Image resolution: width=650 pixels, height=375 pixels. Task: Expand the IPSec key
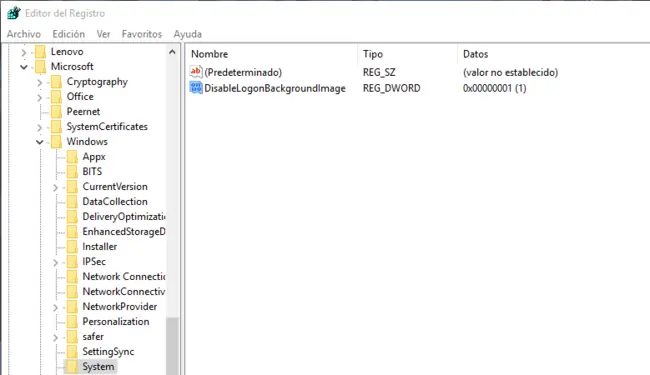pyautogui.click(x=55, y=262)
